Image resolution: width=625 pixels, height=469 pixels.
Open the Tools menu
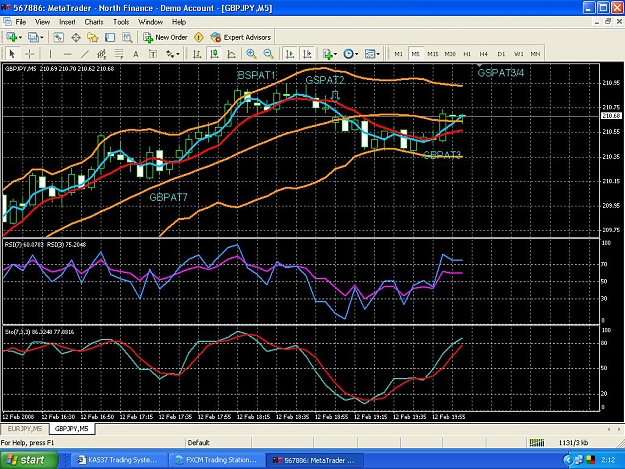[x=121, y=22]
